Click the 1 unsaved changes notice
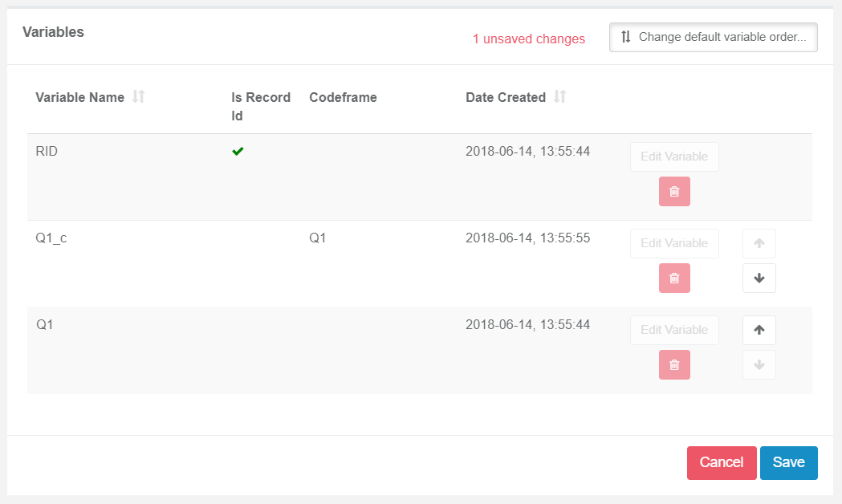Image resolution: width=842 pixels, height=504 pixels. click(529, 39)
